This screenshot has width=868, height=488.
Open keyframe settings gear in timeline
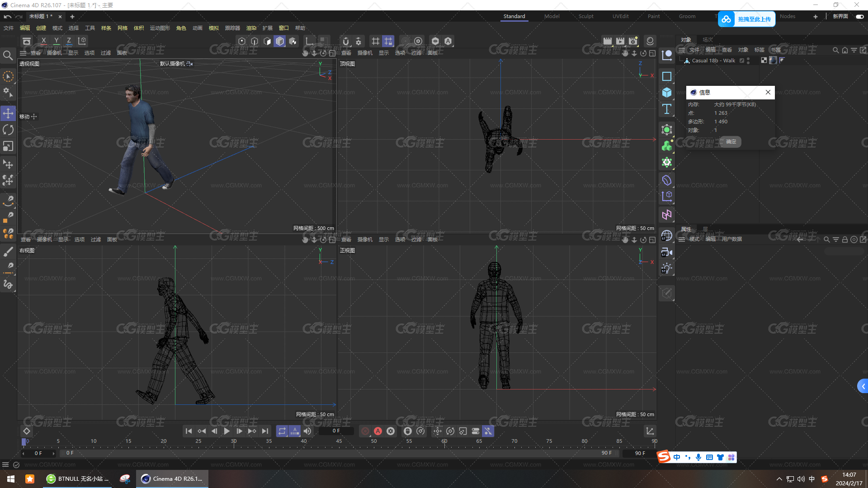point(391,431)
